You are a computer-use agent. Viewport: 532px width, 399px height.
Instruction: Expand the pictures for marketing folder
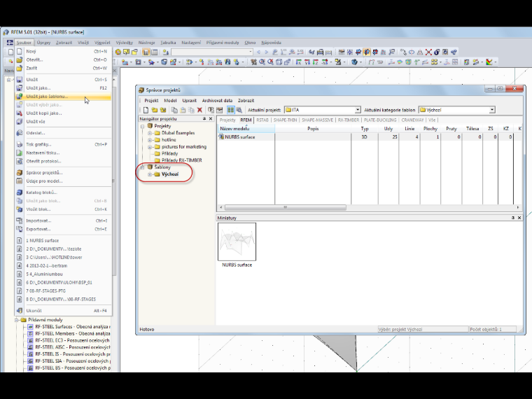coord(150,147)
